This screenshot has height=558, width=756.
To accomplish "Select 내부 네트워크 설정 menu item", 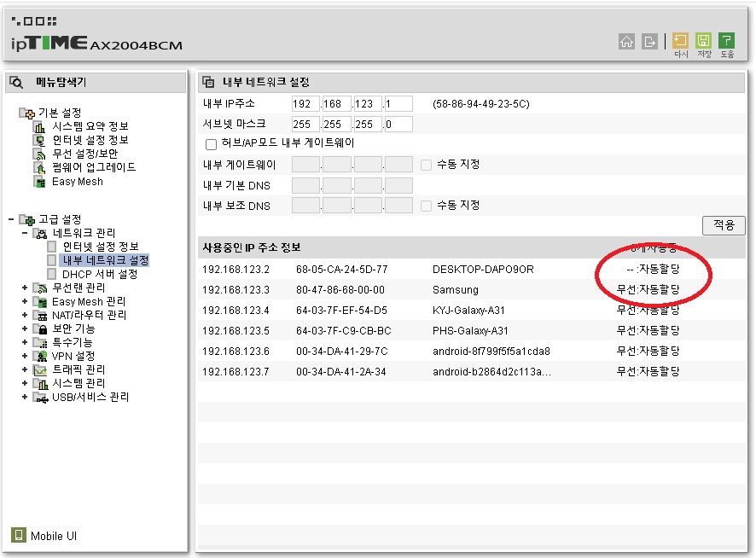I will [x=105, y=260].
